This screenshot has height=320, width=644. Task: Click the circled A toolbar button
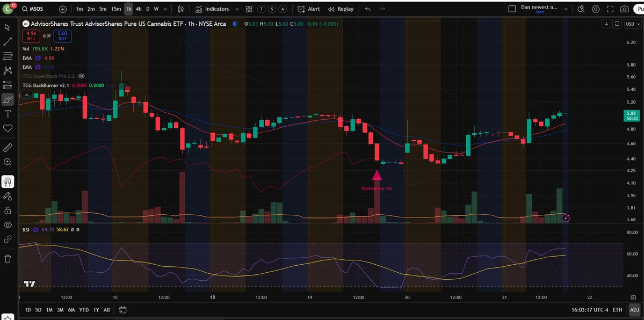[283, 9]
